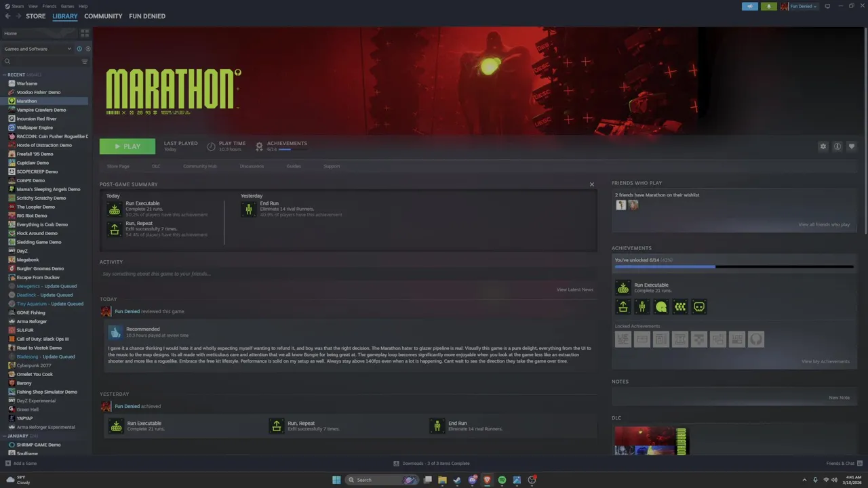868x488 pixels.
Task: Switch Steam to Big Picture mode
Action: 827,6
